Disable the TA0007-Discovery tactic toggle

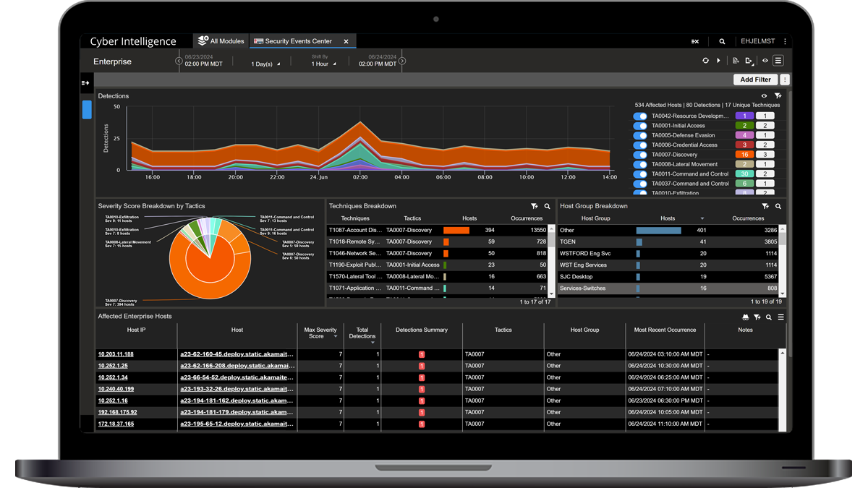tap(639, 154)
